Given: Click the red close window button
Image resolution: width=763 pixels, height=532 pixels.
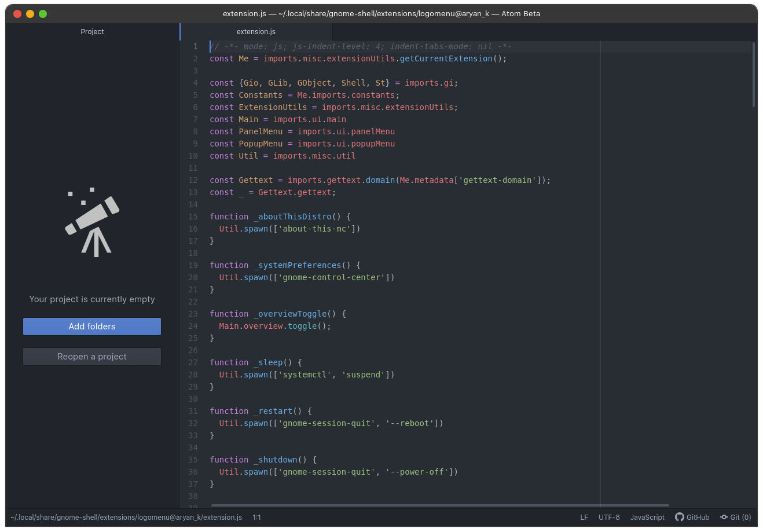Looking at the screenshot, I should click(17, 14).
